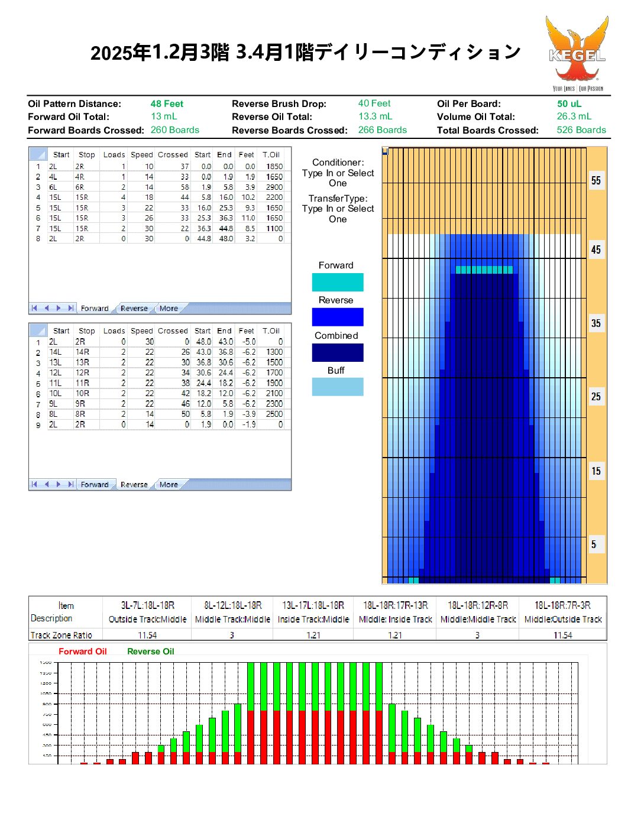Click the '2200' T.Oil cell in forward table

click(274, 197)
